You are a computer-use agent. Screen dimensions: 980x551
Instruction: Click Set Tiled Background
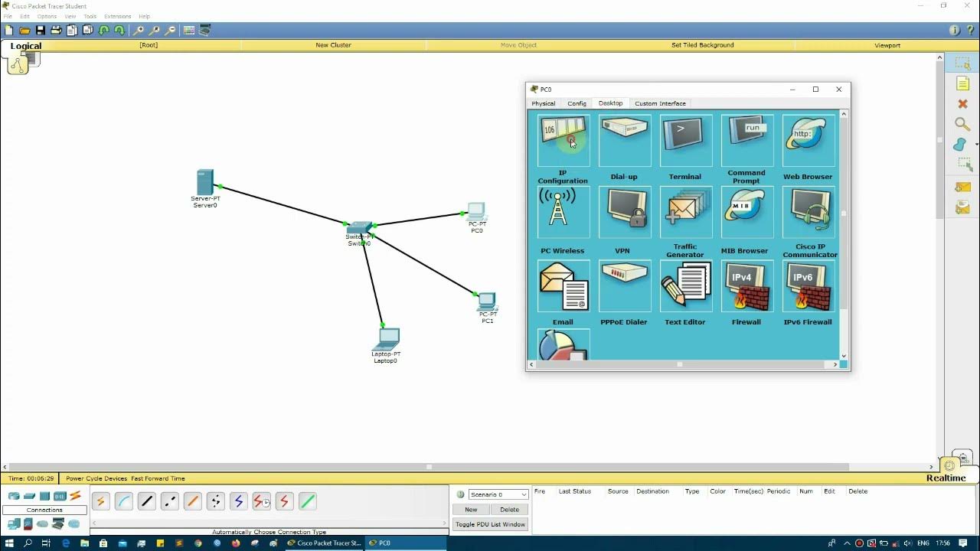pyautogui.click(x=702, y=45)
